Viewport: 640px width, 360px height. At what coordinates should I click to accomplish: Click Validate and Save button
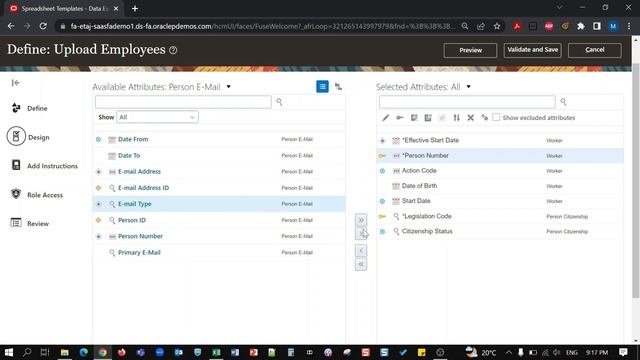coord(532,50)
